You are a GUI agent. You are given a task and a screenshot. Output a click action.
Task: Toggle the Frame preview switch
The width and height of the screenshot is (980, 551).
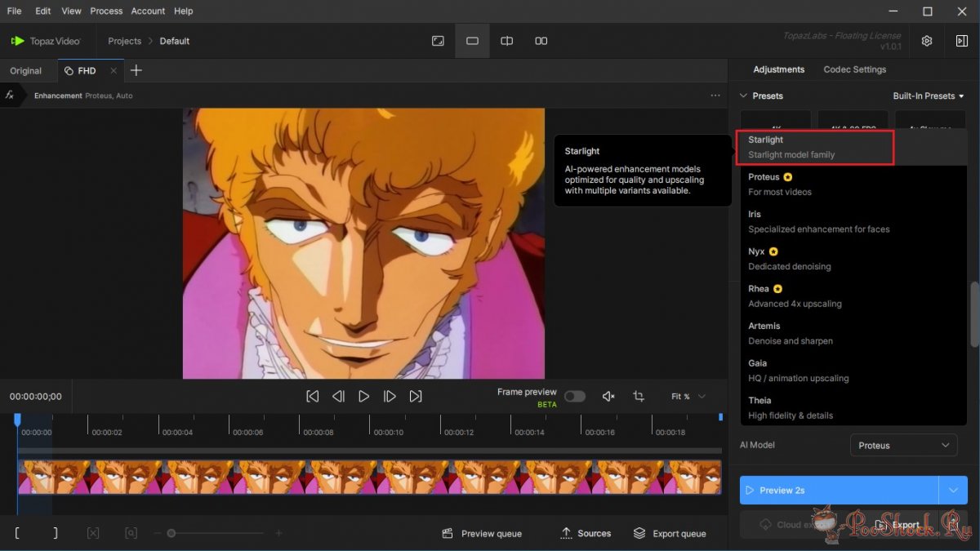tap(574, 396)
